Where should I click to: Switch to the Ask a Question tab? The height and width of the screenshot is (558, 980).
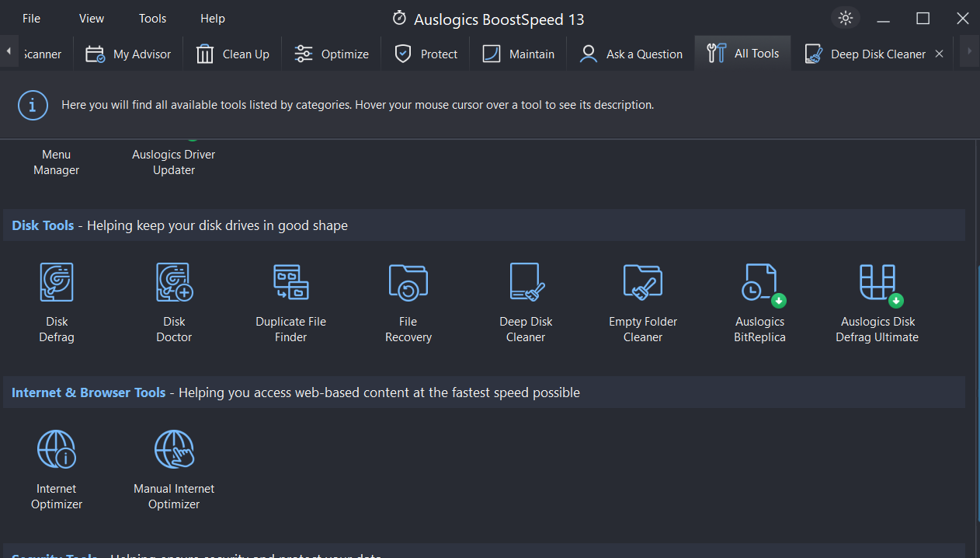(631, 54)
